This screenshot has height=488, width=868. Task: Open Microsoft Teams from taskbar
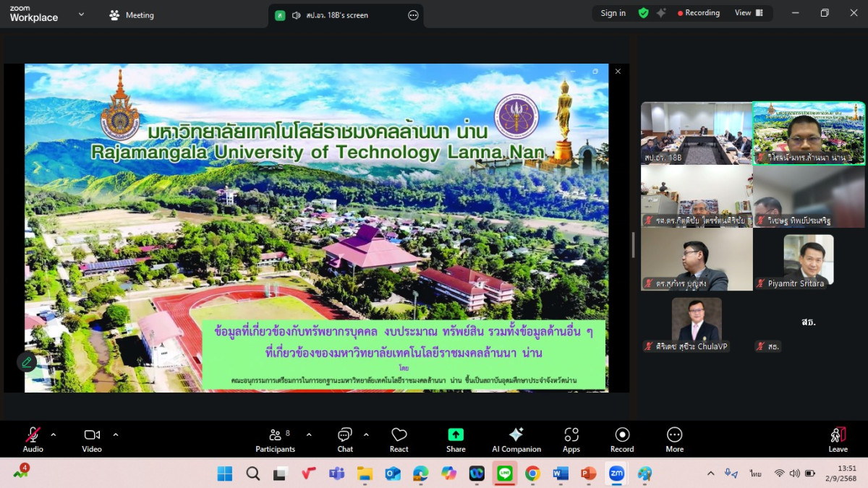pos(337,474)
